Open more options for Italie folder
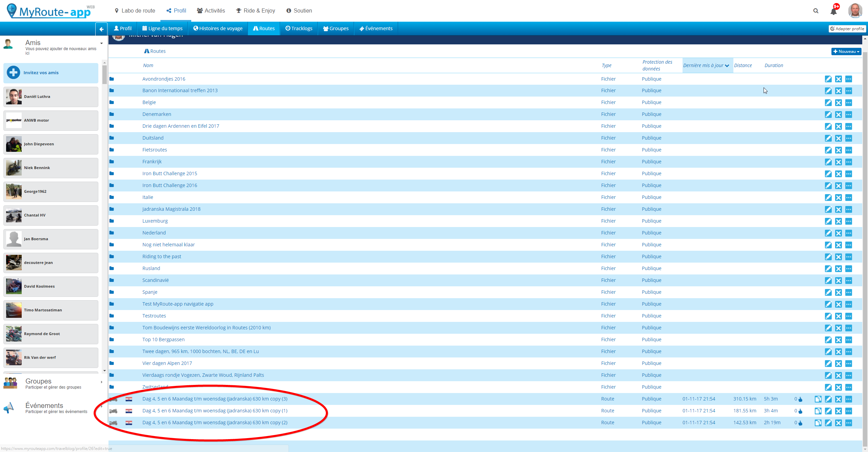This screenshot has height=452, width=868. pos(848,198)
